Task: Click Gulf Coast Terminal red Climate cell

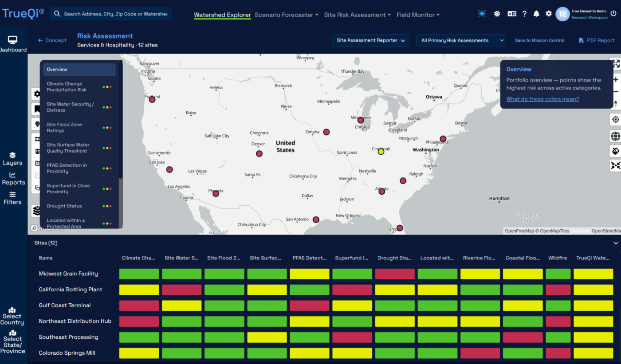Action: [x=139, y=306]
